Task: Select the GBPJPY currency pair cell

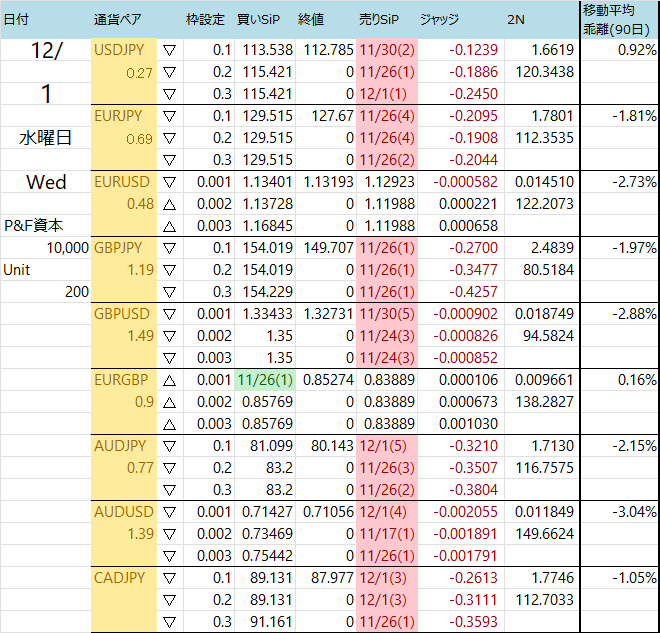Action: (x=118, y=248)
